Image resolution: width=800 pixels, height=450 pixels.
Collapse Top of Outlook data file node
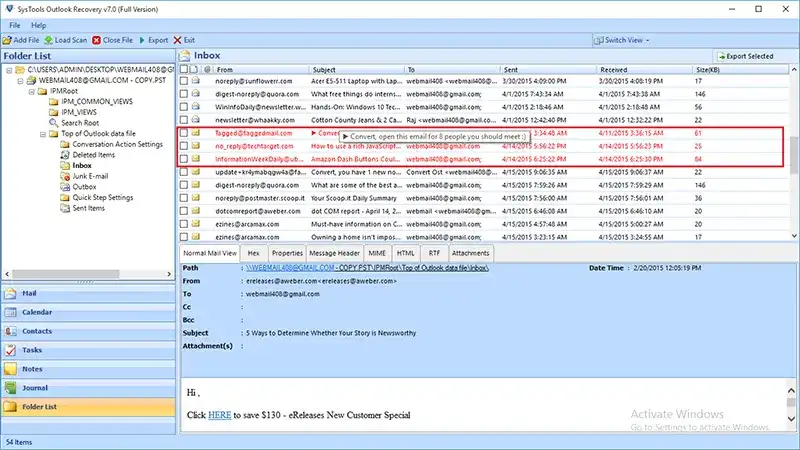point(42,134)
